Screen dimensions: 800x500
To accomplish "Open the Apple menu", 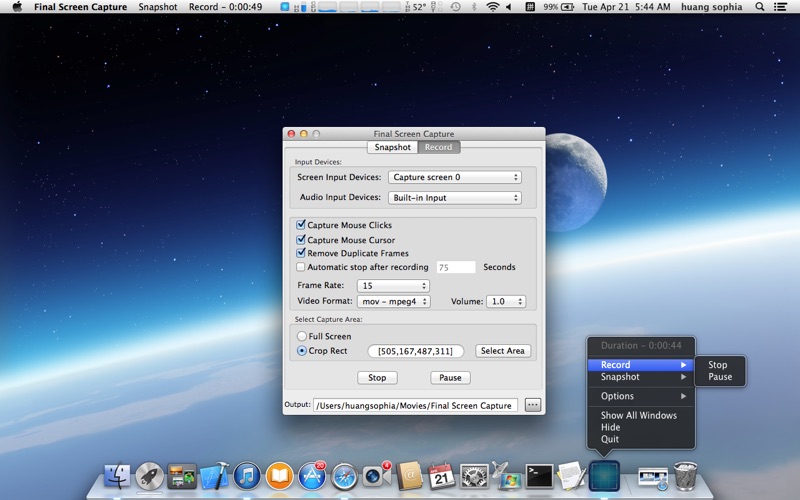I will pos(17,7).
